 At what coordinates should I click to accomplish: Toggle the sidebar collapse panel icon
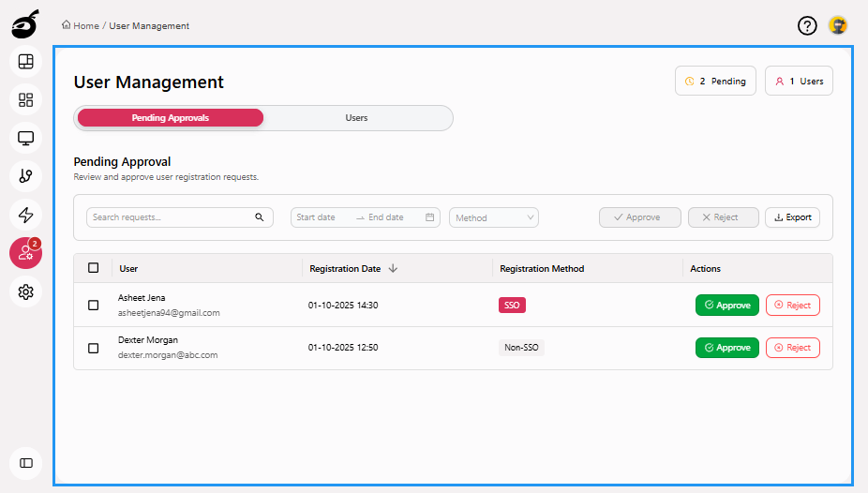click(25, 463)
